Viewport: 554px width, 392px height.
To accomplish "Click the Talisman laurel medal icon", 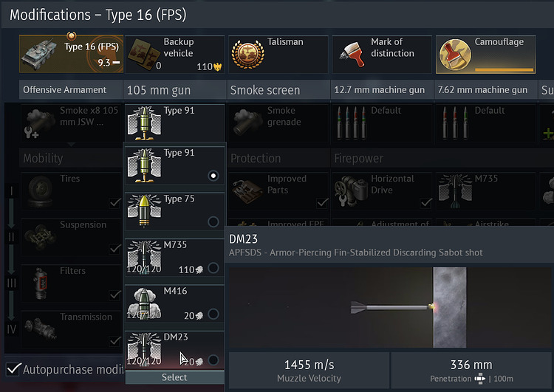I will coord(247,55).
